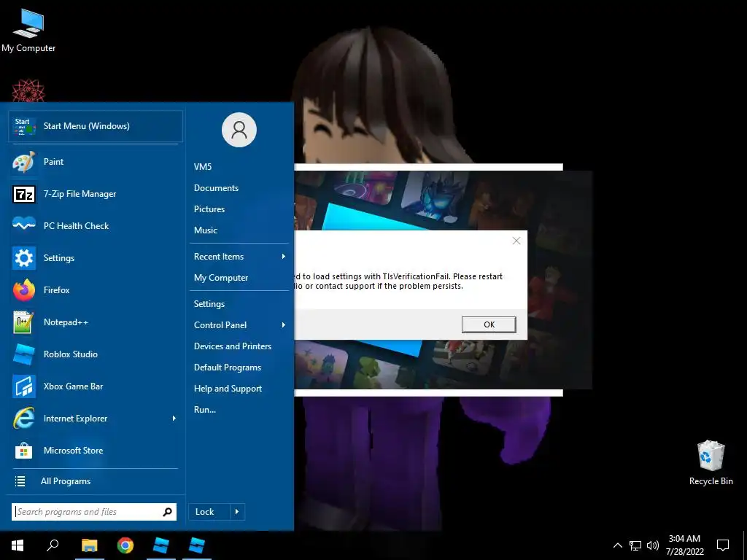
Task: Open the notification center icon
Action: coord(723,545)
